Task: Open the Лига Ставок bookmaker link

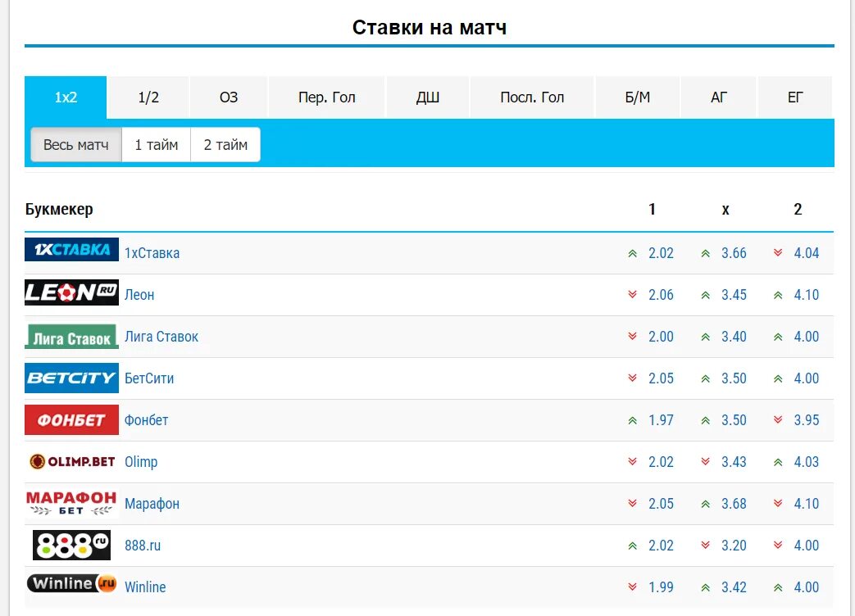Action: pyautogui.click(x=161, y=337)
